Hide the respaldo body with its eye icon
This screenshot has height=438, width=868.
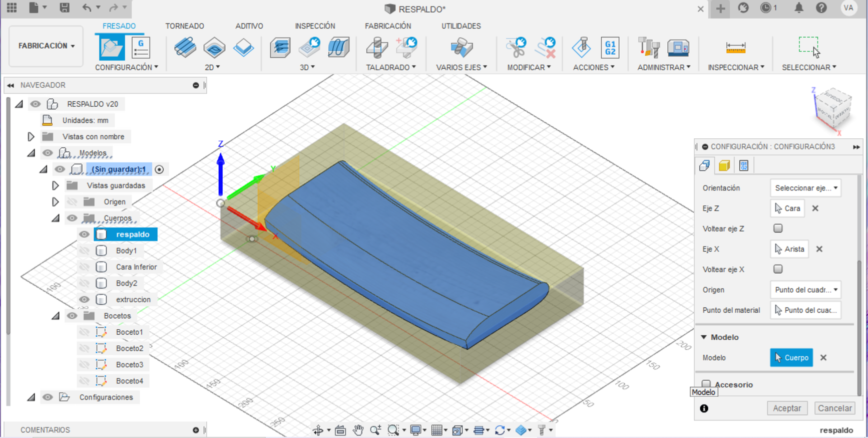pyautogui.click(x=84, y=235)
